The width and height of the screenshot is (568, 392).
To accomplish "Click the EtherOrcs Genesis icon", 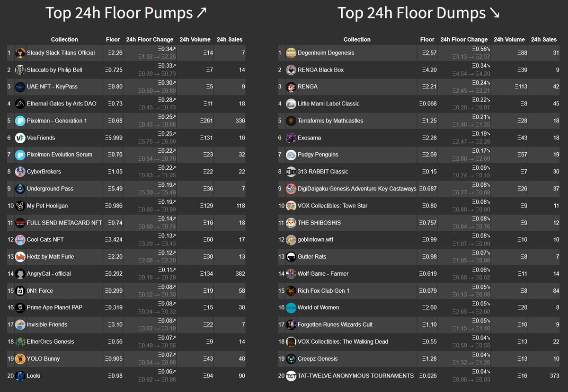I will coord(20,342).
